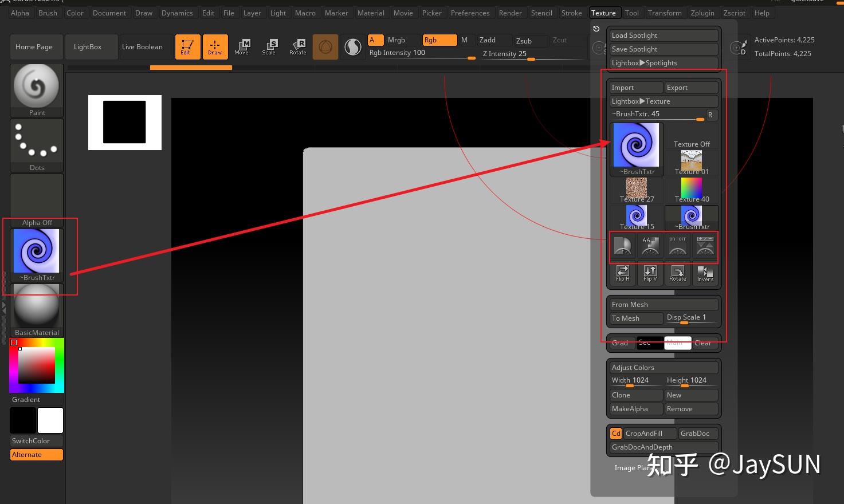Open the Tool menu

coord(632,13)
